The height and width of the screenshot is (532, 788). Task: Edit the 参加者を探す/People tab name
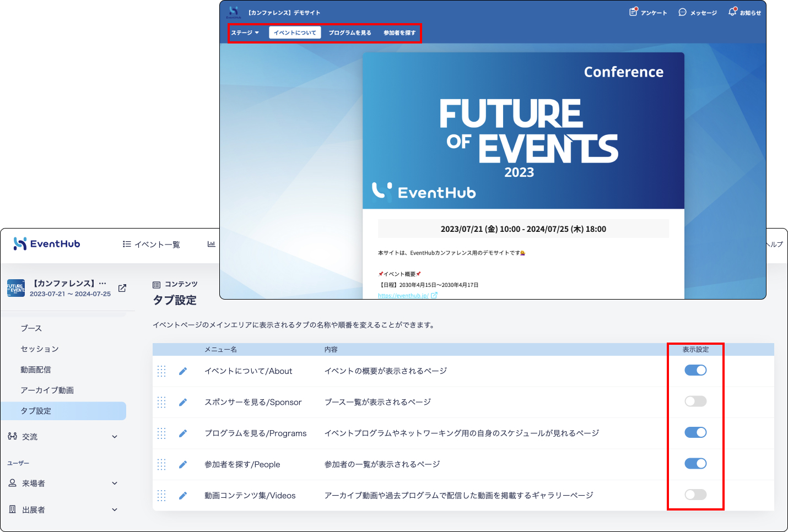pos(183,465)
